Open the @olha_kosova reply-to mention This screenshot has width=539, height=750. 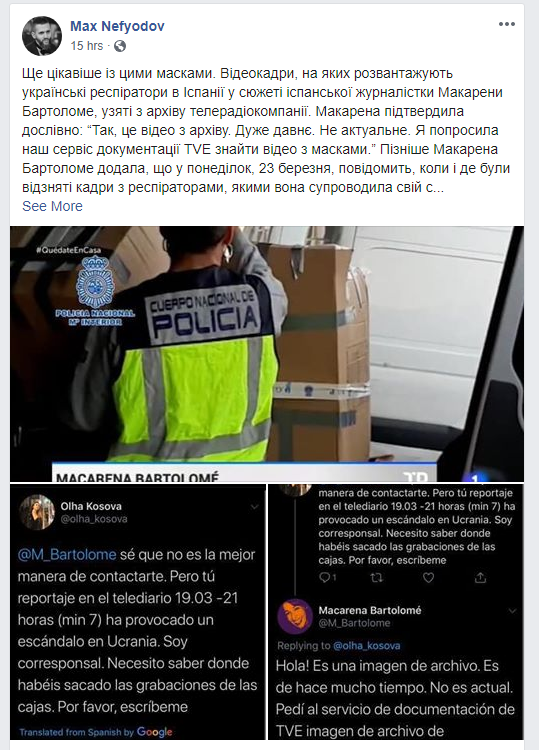click(x=366, y=646)
